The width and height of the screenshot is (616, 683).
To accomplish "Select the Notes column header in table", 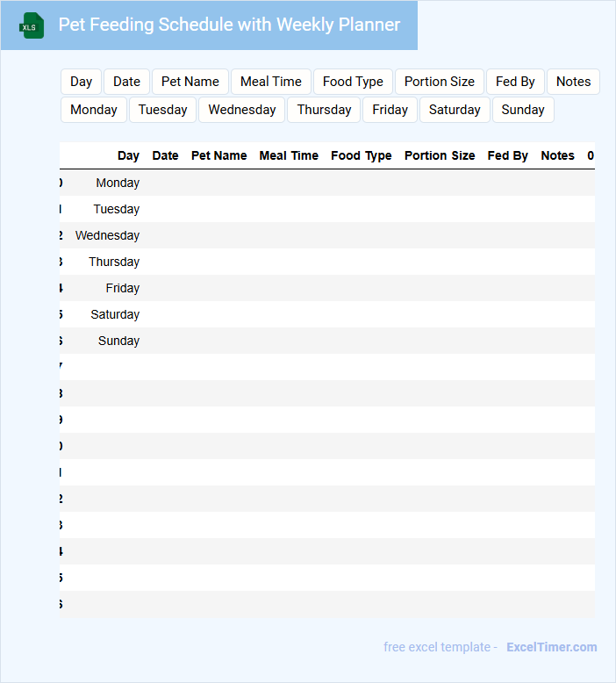I will point(558,155).
